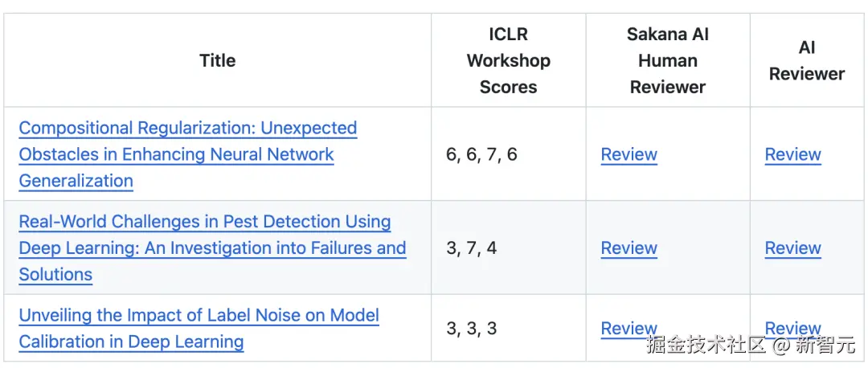
Task: Open AI Reviewer Review for Compositional Regularization
Action: (792, 155)
